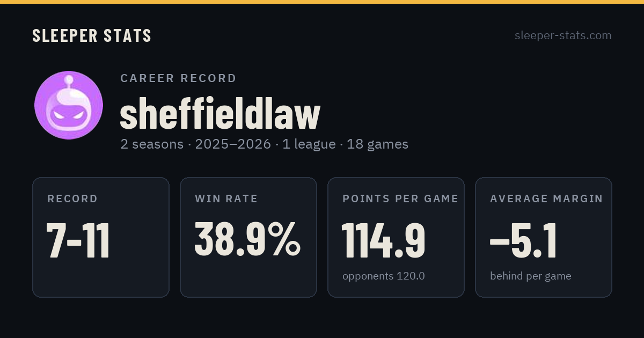Click the 7-11 record value
This screenshot has height=338, width=644.
(78, 240)
